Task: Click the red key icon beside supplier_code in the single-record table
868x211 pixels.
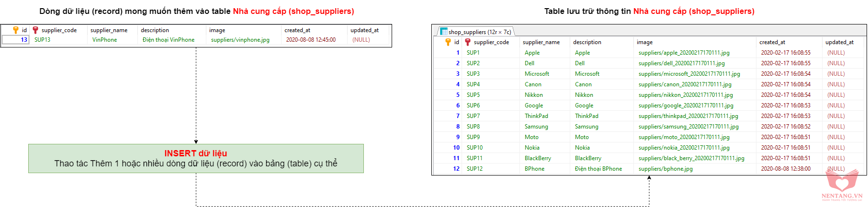Action: coord(35,30)
